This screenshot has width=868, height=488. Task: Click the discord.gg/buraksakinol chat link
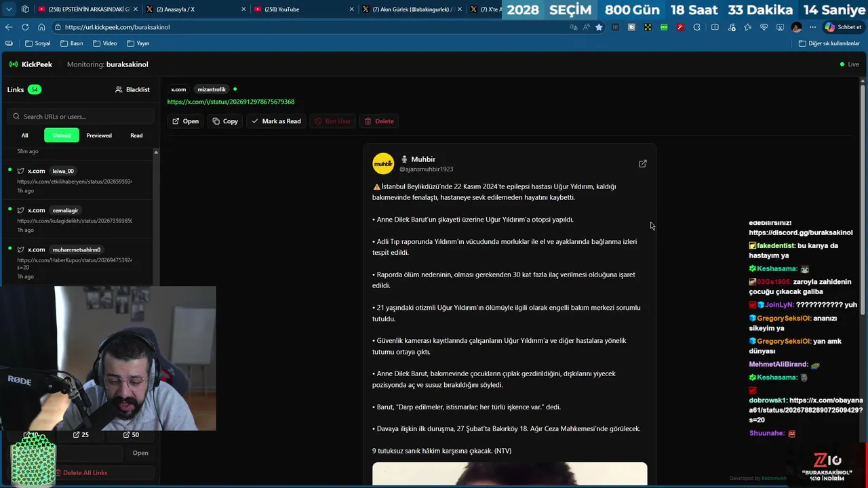tap(801, 232)
